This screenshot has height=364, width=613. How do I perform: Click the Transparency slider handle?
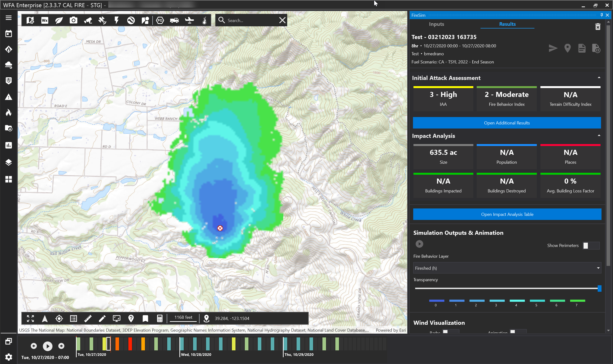pos(599,288)
